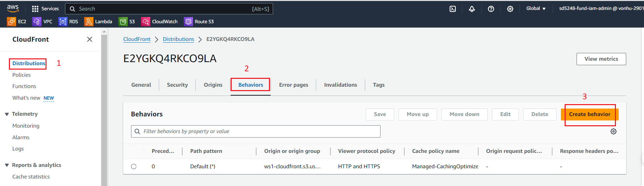This screenshot has width=644, height=186.
Task: Click the View metrics button
Action: coord(601,59)
